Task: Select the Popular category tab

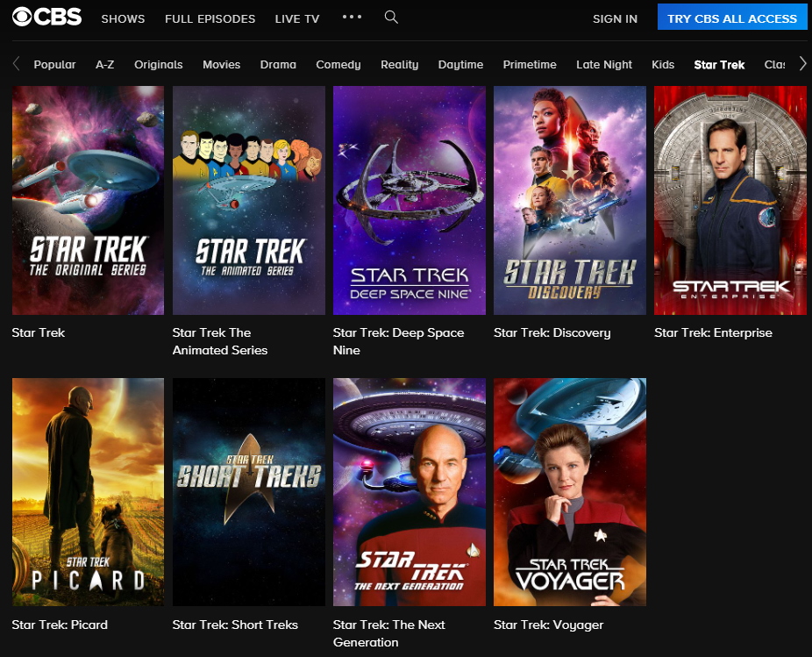Action: pyautogui.click(x=54, y=64)
